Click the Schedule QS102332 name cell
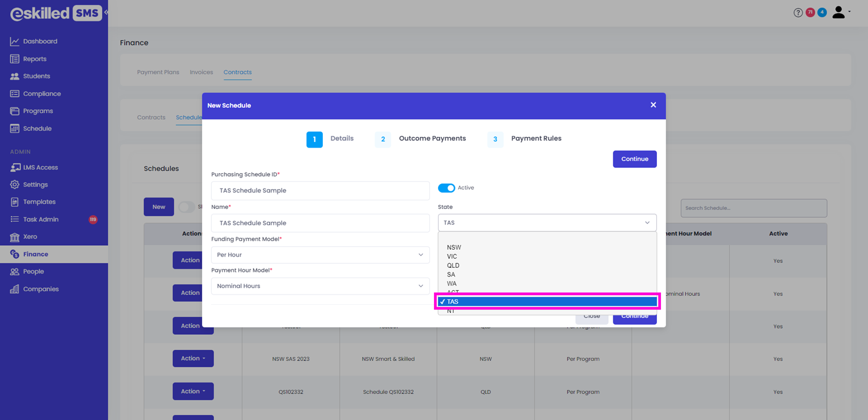 pos(388,392)
